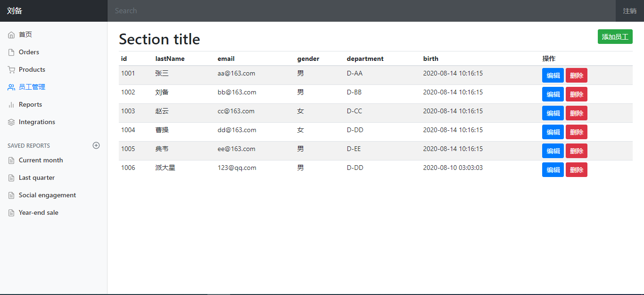This screenshot has height=295, width=644.
Task: Sign out via the 注销 link
Action: 630,11
